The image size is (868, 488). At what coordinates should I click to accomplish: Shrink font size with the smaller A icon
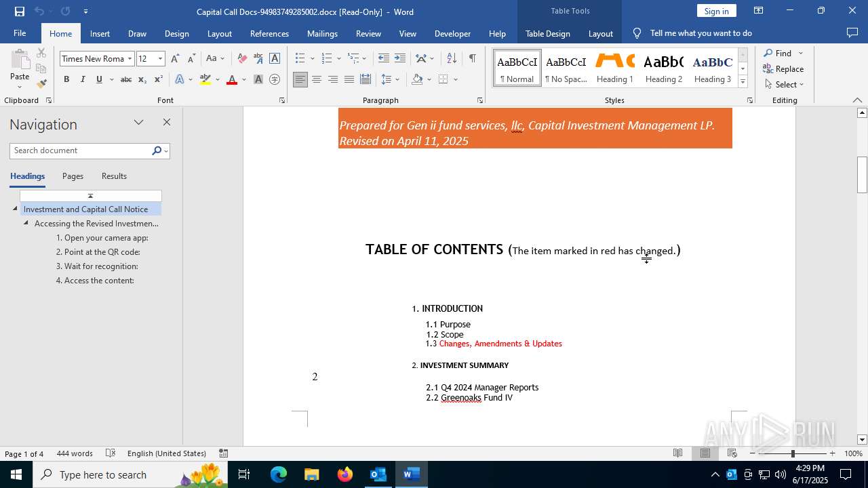point(191,58)
